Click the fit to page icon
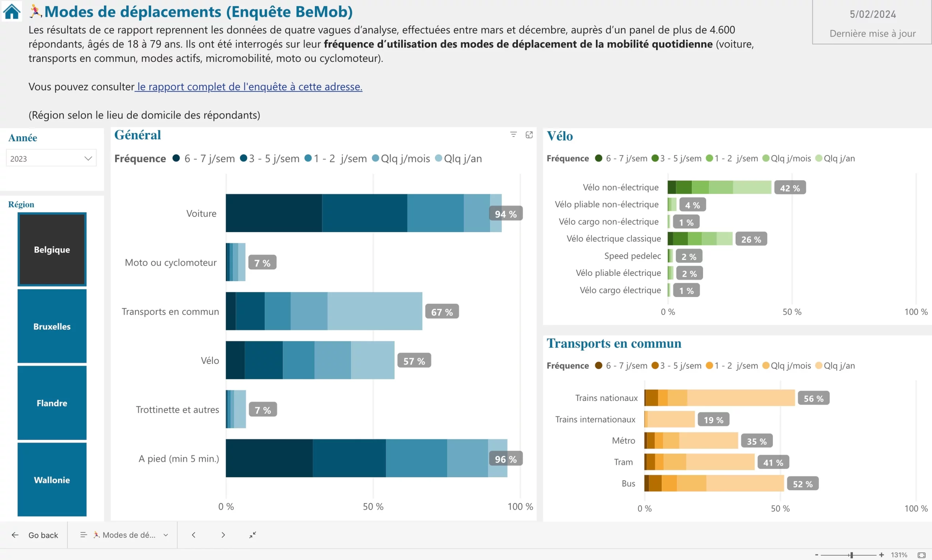This screenshot has width=932, height=560. click(921, 555)
